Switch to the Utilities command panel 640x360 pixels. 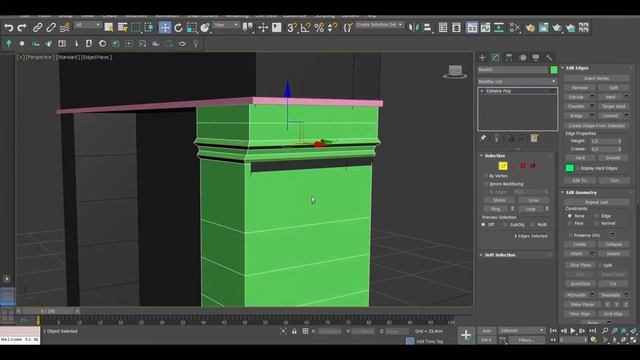[x=549, y=58]
